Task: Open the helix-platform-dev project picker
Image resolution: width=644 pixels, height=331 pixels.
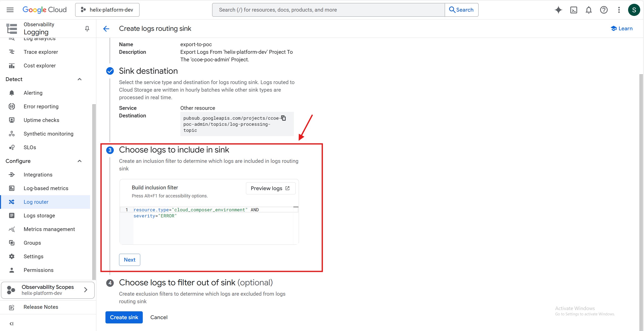Action: pyautogui.click(x=107, y=10)
